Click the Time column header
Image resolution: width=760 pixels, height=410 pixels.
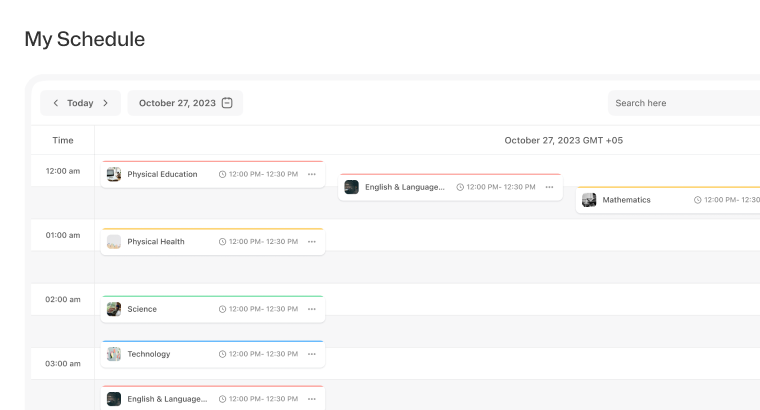pos(63,140)
